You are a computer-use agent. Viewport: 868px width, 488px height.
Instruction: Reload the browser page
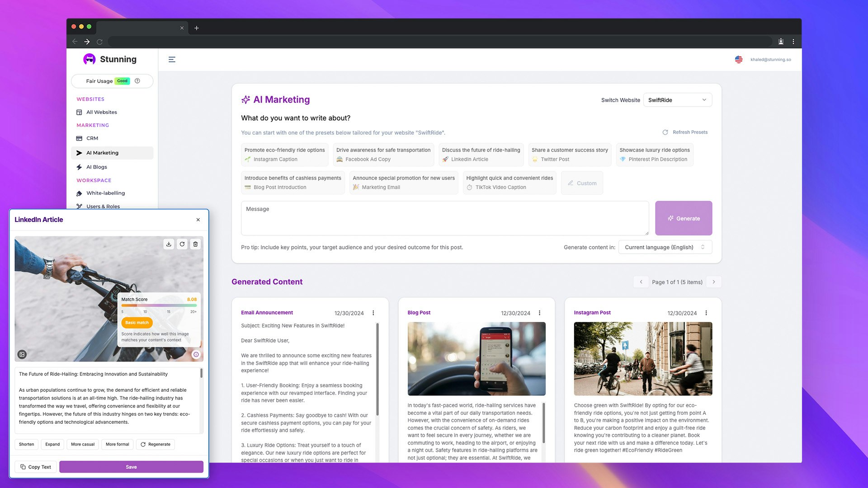click(99, 42)
